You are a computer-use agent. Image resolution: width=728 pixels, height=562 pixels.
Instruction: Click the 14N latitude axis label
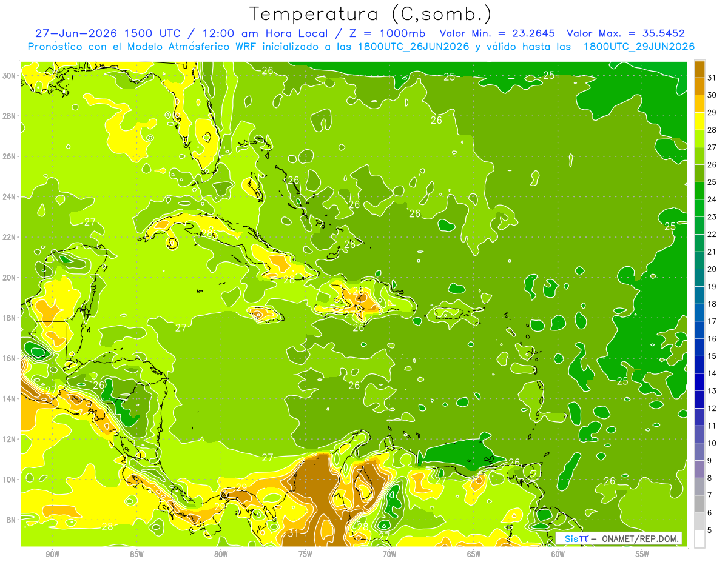click(x=10, y=398)
